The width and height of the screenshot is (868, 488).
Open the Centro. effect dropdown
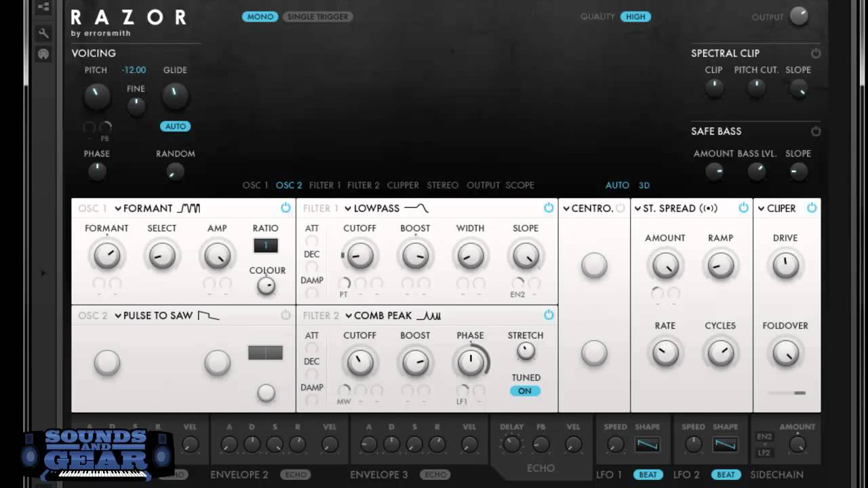pyautogui.click(x=588, y=208)
